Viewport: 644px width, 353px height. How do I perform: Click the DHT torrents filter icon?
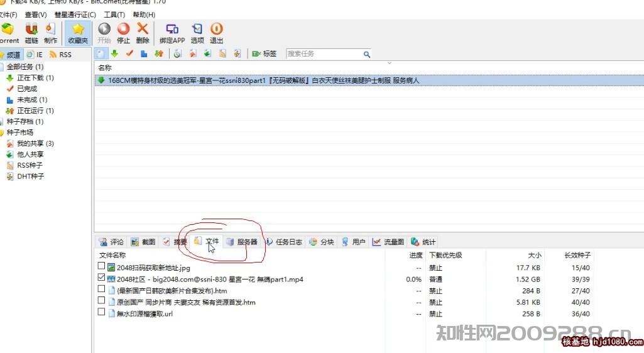pos(237,54)
